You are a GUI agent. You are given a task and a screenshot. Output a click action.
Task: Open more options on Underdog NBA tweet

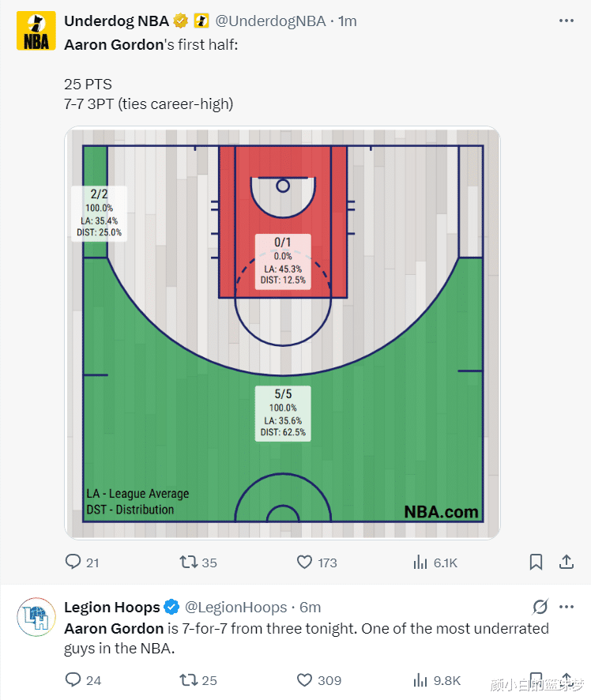coord(566,21)
